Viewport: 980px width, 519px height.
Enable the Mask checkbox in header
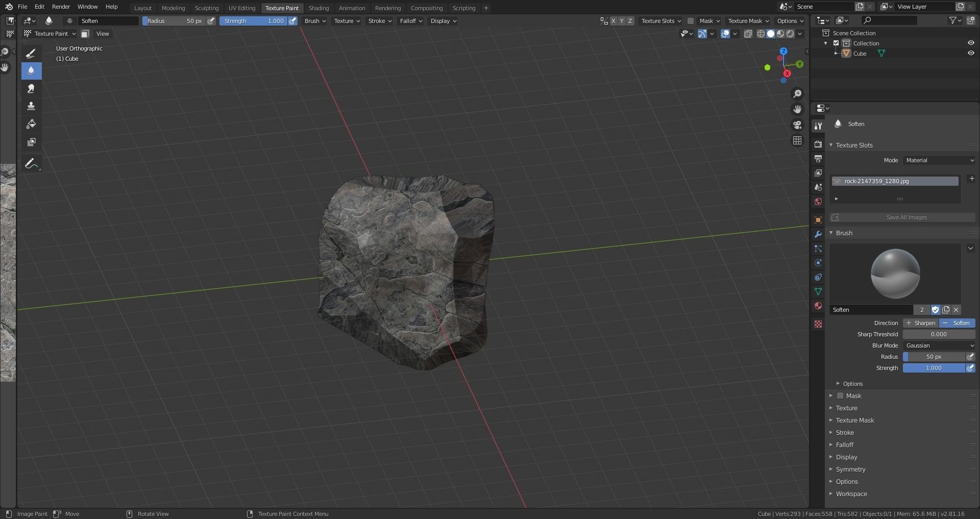(691, 21)
